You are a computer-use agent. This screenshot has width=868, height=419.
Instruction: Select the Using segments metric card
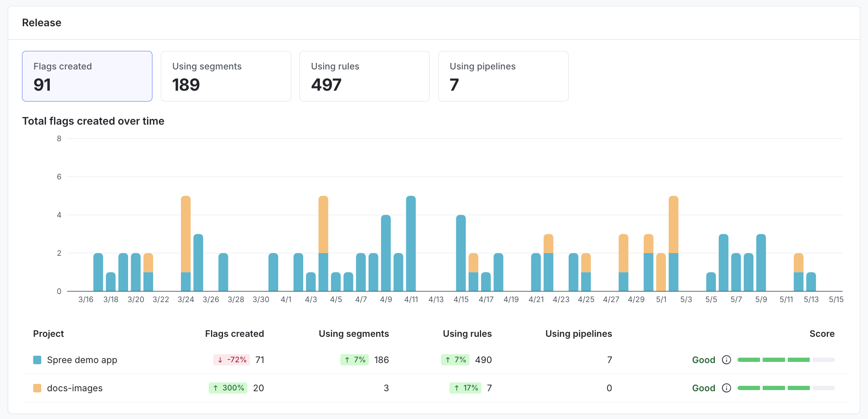(x=226, y=76)
